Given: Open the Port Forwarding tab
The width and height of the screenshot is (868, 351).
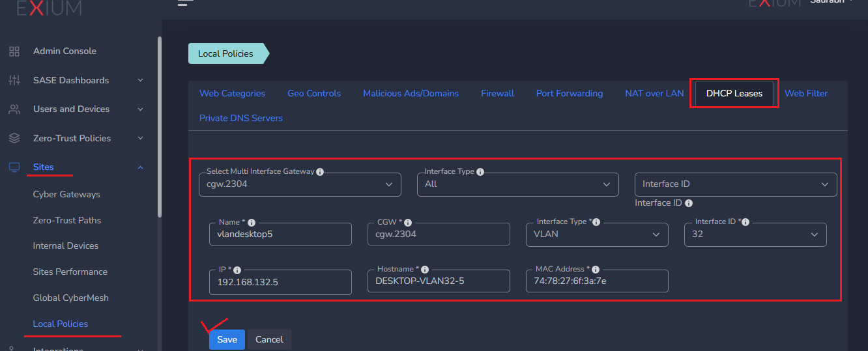Looking at the screenshot, I should coord(569,94).
